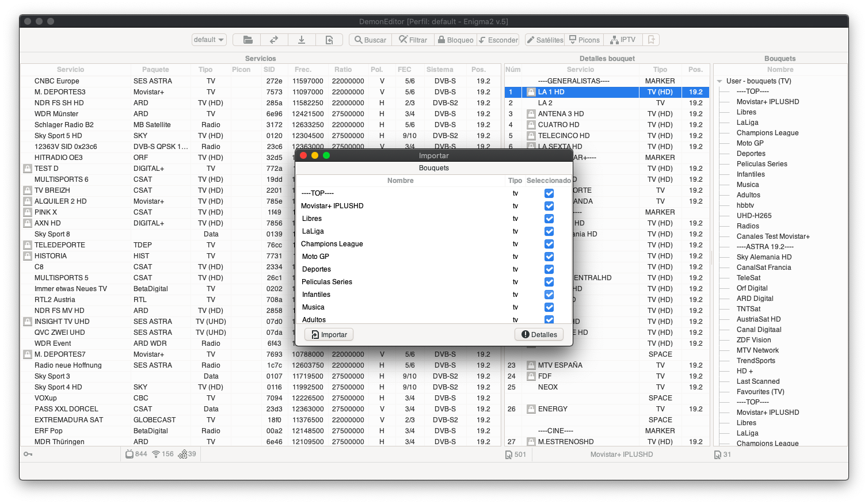868x504 pixels.
Task: Open the Picons tool
Action: tap(584, 40)
